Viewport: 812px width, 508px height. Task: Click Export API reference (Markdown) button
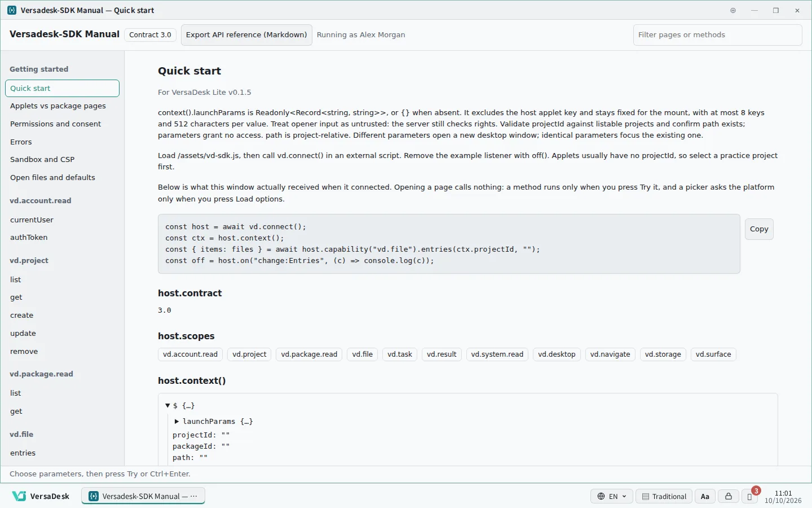246,35
